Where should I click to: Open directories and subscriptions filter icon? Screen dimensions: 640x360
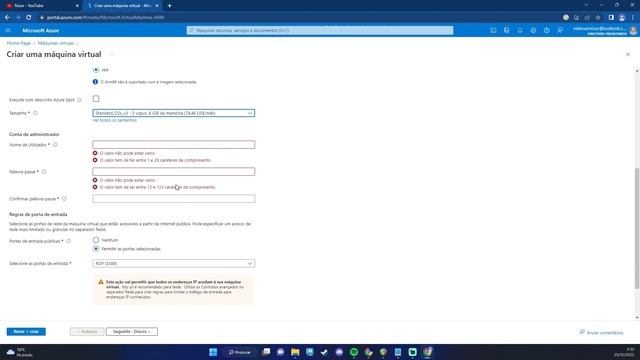pos(507,31)
